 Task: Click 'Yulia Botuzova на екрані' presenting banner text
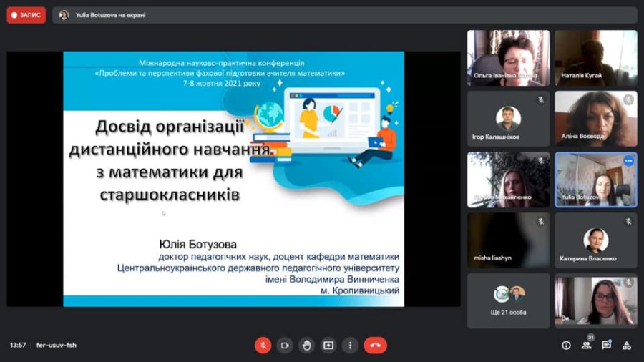[110, 15]
